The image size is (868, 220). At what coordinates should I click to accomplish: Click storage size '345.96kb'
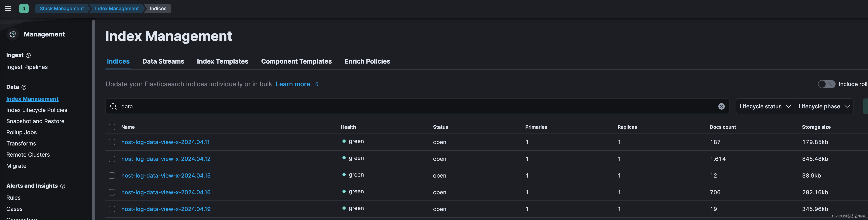pyautogui.click(x=815, y=209)
